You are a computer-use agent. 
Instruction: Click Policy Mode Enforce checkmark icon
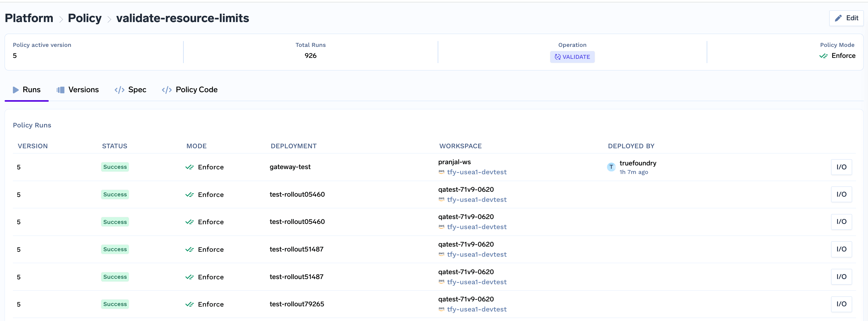pyautogui.click(x=823, y=56)
